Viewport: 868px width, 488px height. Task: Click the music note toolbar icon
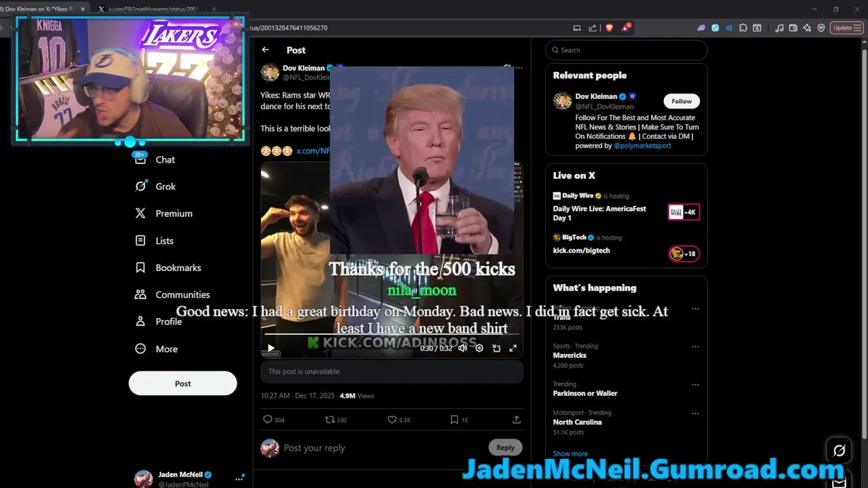click(779, 28)
